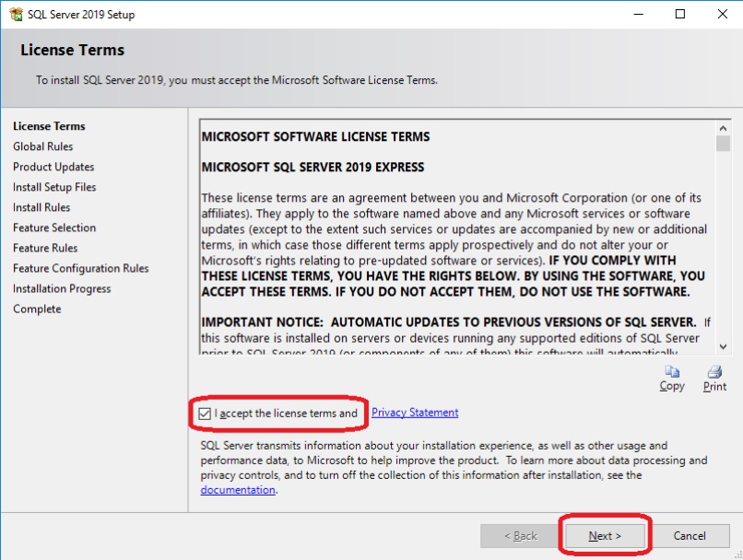This screenshot has height=560, width=743.
Task: Open the documentation link
Action: 238,490
